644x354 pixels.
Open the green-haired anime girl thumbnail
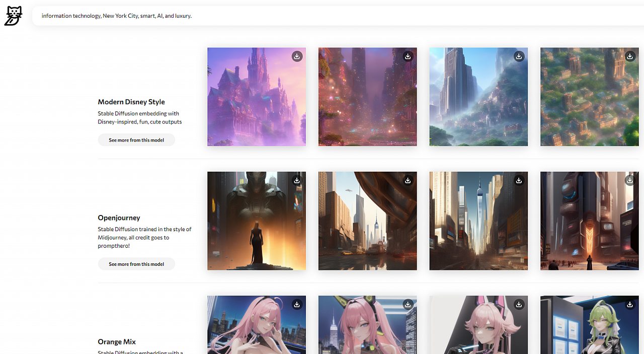pos(590,325)
